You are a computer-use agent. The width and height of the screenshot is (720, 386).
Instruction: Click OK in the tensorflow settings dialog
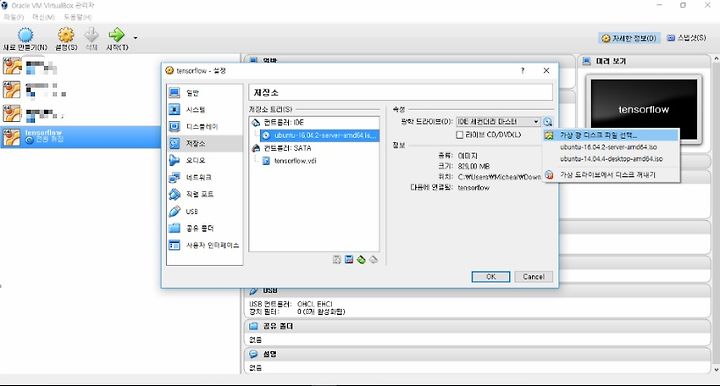[x=491, y=277]
